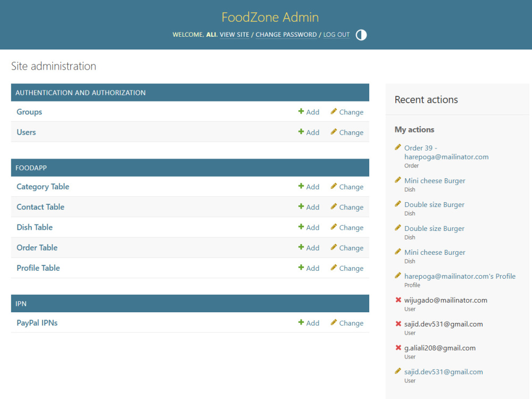The height and width of the screenshot is (399, 532).
Task: Click the Recent actions heading
Action: coord(426,99)
